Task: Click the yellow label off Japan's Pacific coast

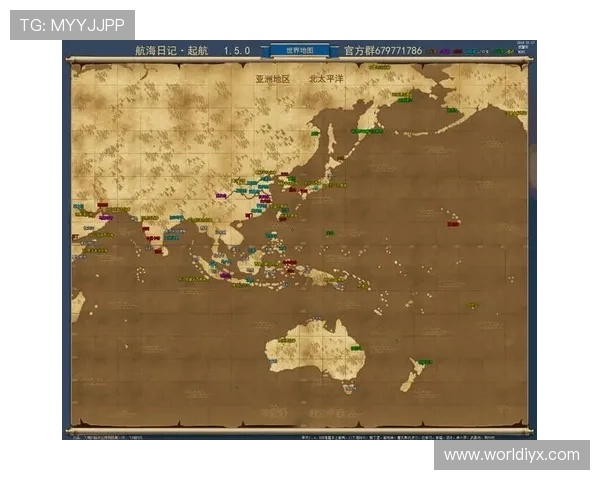Action: click(335, 185)
